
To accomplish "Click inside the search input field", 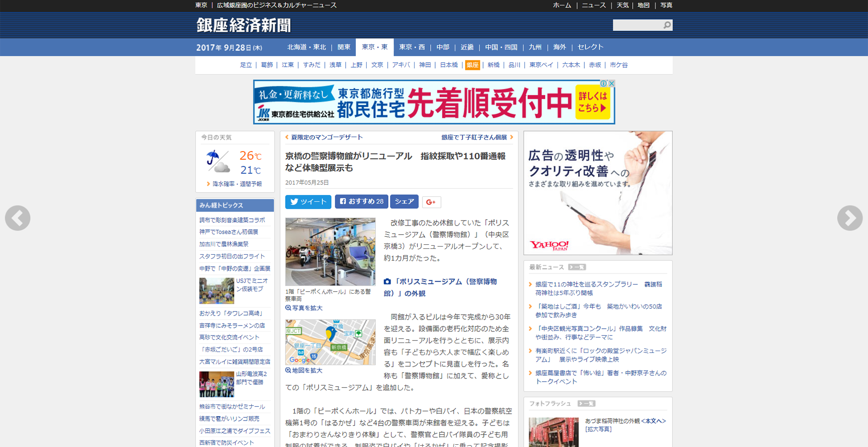I will click(637, 25).
